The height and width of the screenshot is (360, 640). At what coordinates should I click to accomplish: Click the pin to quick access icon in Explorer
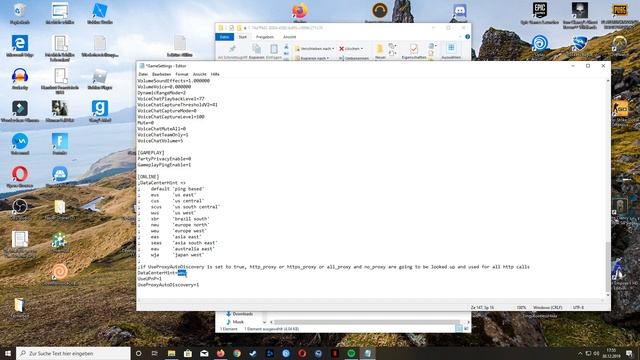(232, 50)
